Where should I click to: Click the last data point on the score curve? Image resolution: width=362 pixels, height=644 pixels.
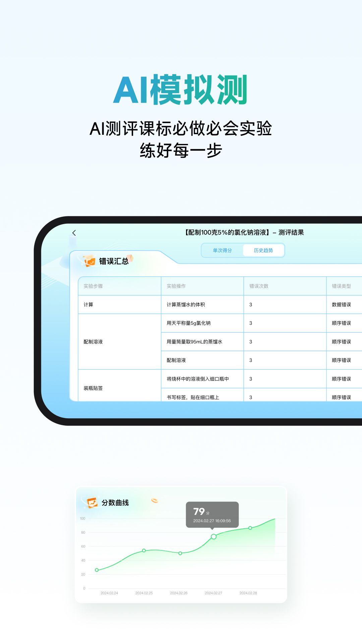pos(250,528)
